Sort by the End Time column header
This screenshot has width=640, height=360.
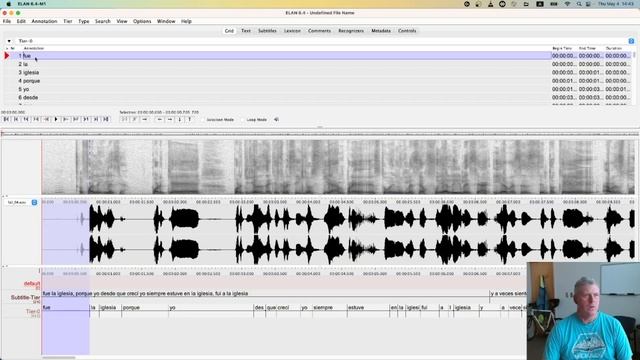coord(587,48)
